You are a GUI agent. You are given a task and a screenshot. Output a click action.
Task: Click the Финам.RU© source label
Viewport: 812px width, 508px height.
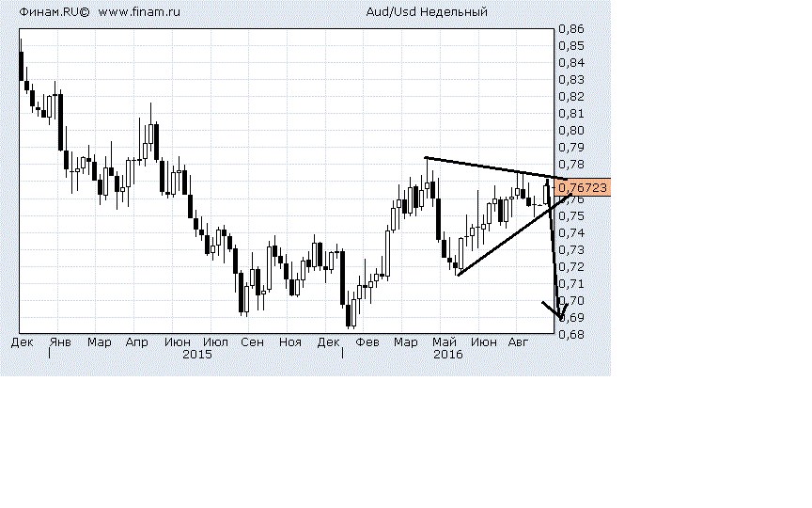coord(55,12)
